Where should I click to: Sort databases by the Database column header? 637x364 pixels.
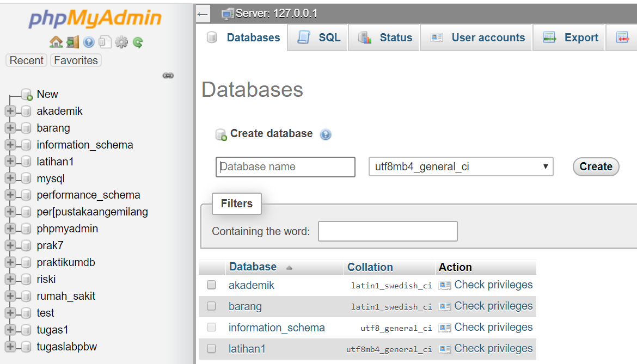pos(253,267)
